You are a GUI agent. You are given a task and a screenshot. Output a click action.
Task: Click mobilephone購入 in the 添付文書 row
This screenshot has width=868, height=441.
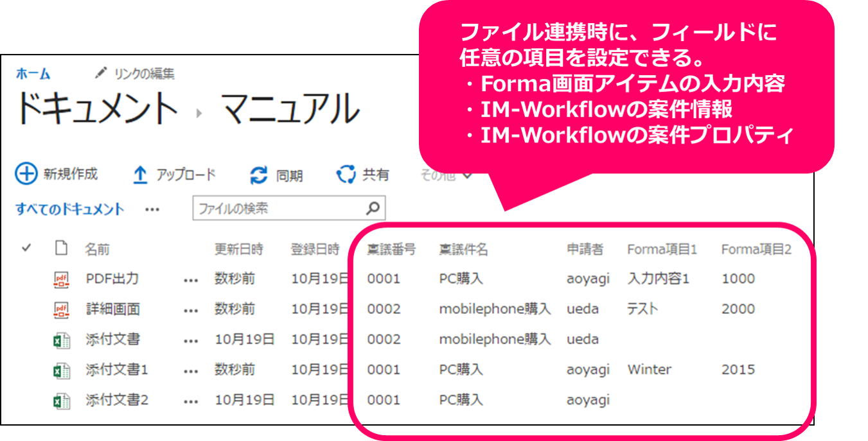click(495, 340)
